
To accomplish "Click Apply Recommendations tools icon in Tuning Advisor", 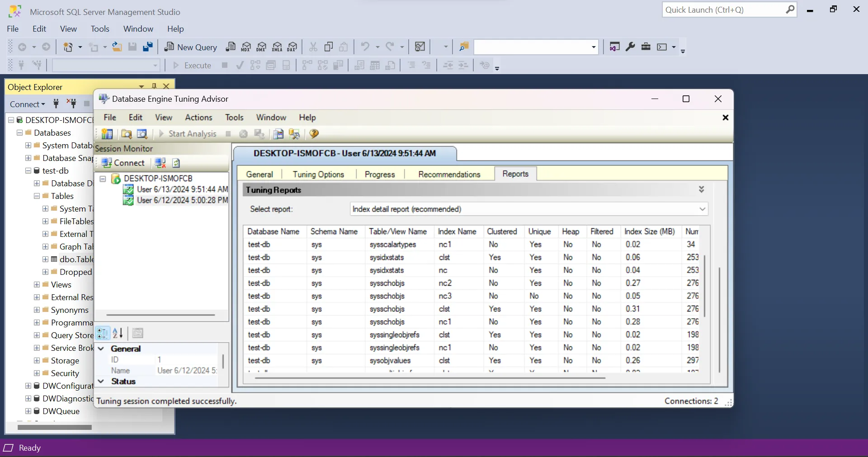I will click(x=294, y=134).
